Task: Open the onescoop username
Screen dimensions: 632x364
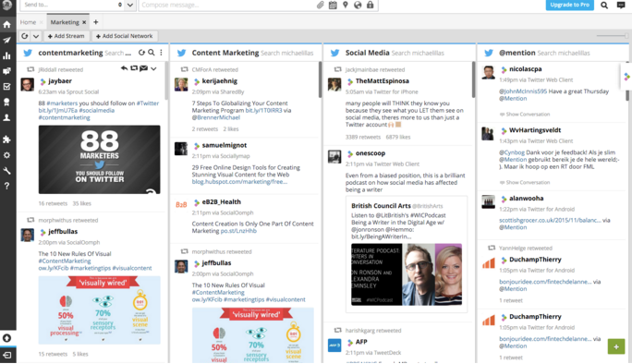Action: [371, 153]
